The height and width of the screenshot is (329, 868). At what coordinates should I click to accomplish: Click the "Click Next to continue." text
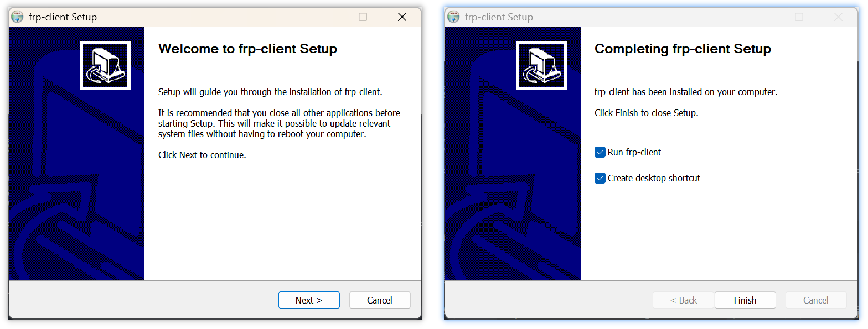(202, 155)
